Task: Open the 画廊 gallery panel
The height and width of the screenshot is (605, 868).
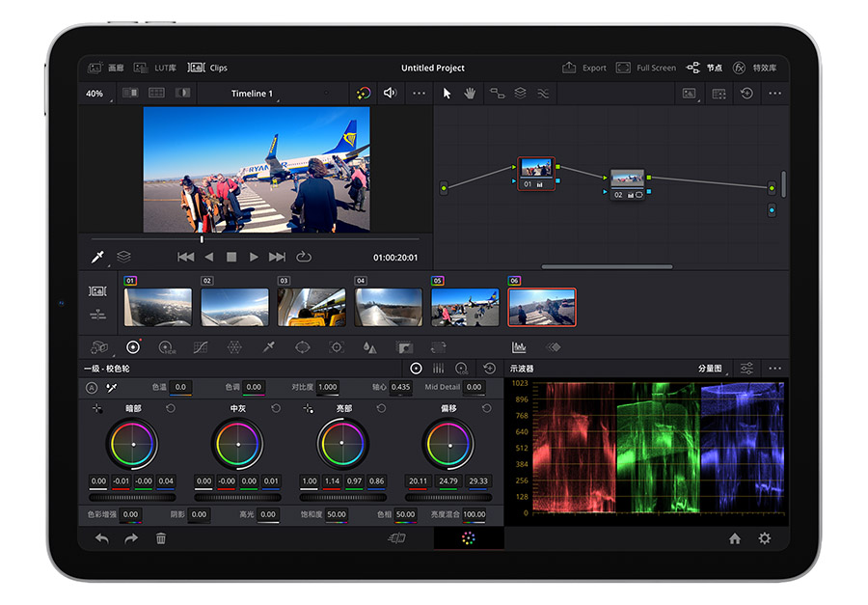Action: click(x=106, y=68)
